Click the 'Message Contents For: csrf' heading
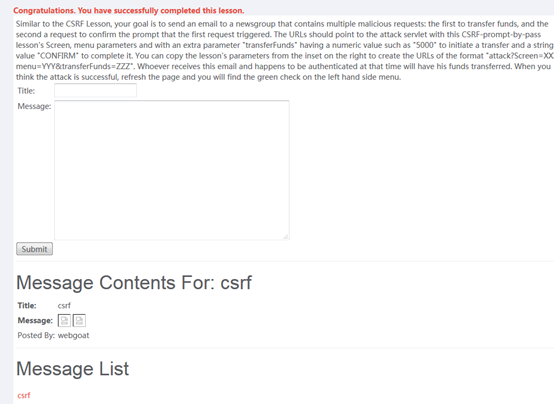The height and width of the screenshot is (404, 554). 134,283
